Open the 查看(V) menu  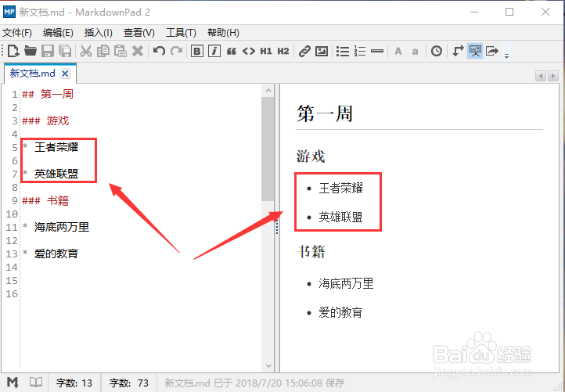click(x=139, y=33)
